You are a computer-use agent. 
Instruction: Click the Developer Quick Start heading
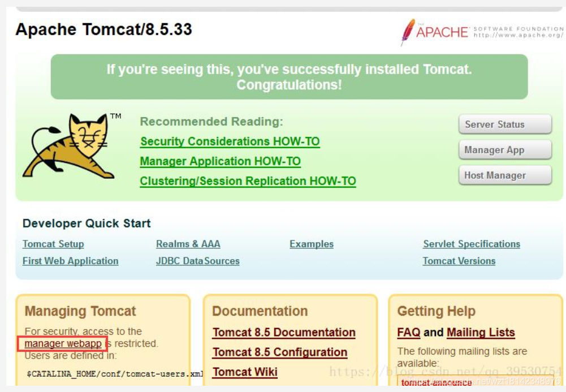point(87,223)
